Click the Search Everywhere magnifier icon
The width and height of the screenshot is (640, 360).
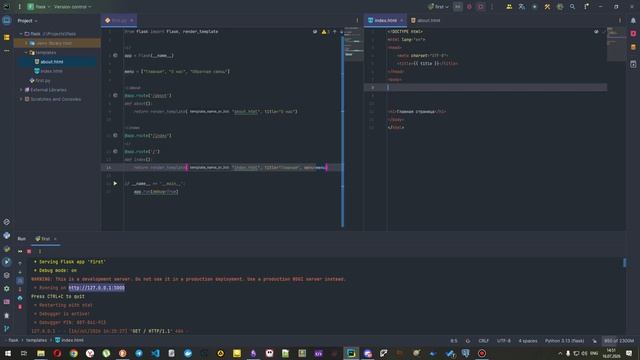click(573, 7)
